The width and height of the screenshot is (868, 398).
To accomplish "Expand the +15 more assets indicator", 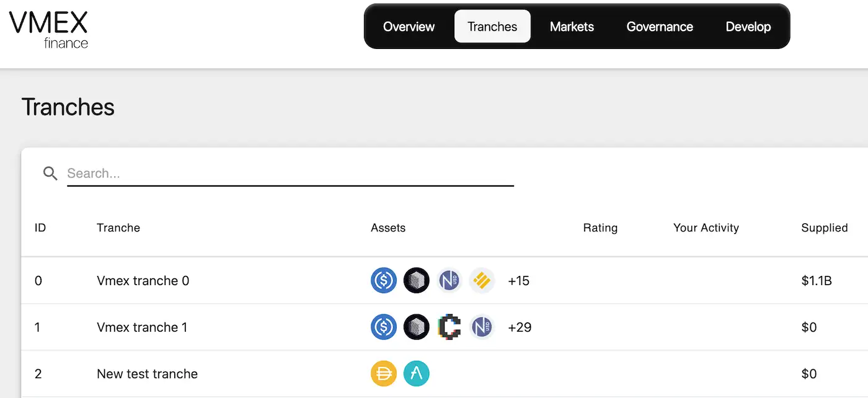I will point(518,281).
